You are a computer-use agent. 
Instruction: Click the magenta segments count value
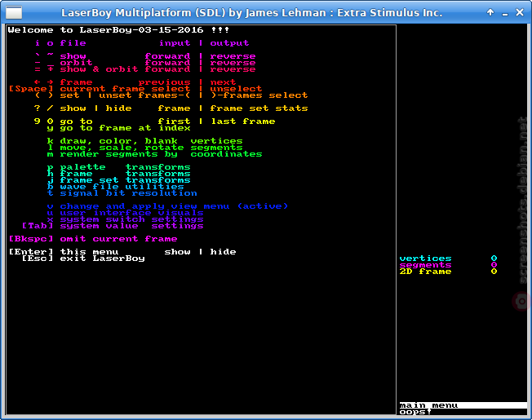(x=494, y=265)
